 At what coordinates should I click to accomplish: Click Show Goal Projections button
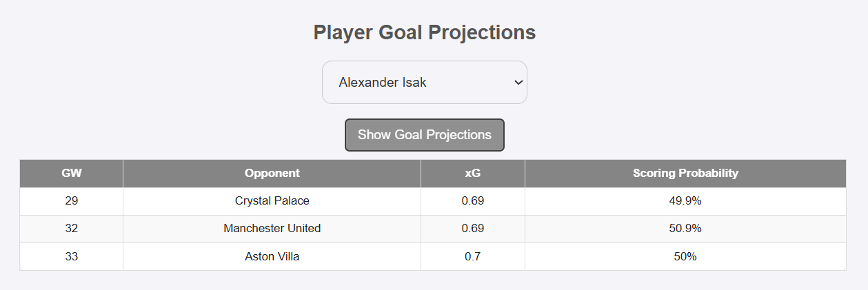[x=425, y=135]
